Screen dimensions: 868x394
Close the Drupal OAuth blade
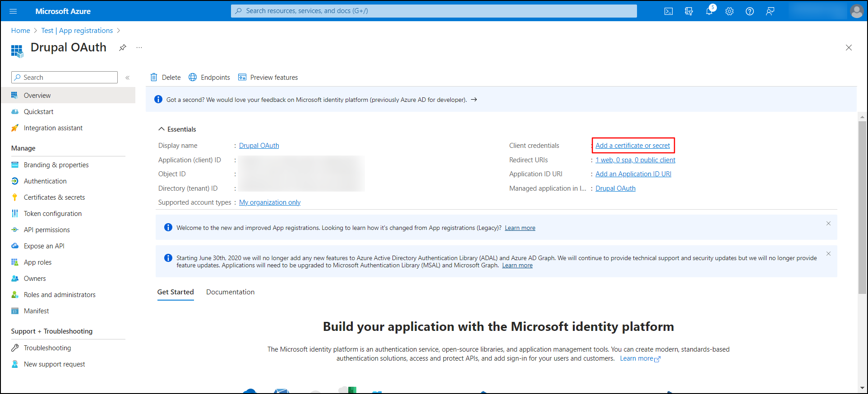point(849,47)
